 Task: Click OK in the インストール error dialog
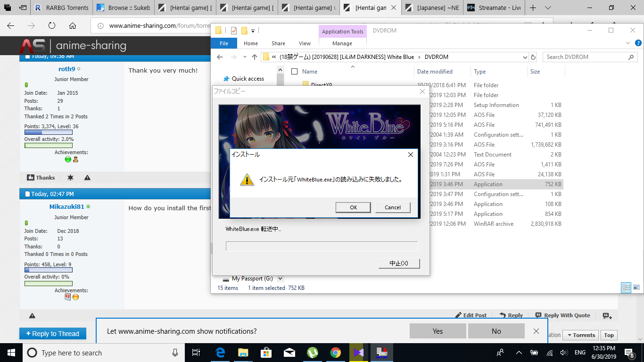pyautogui.click(x=353, y=207)
